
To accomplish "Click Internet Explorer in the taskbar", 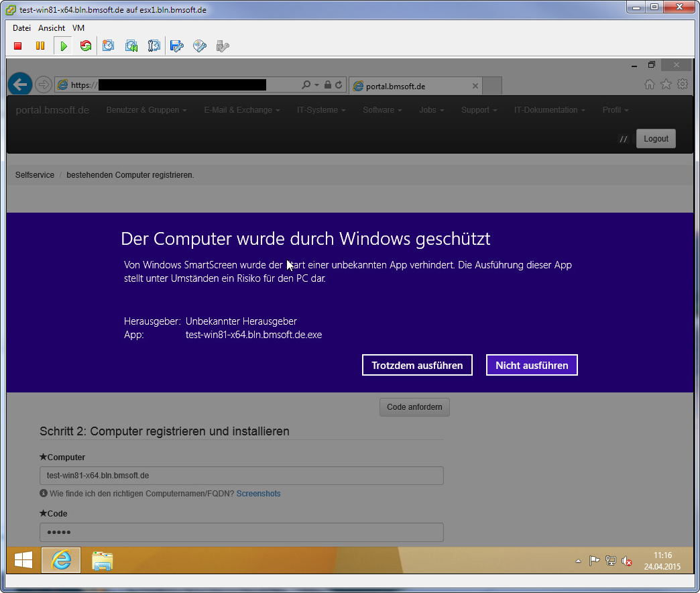I will [61, 560].
